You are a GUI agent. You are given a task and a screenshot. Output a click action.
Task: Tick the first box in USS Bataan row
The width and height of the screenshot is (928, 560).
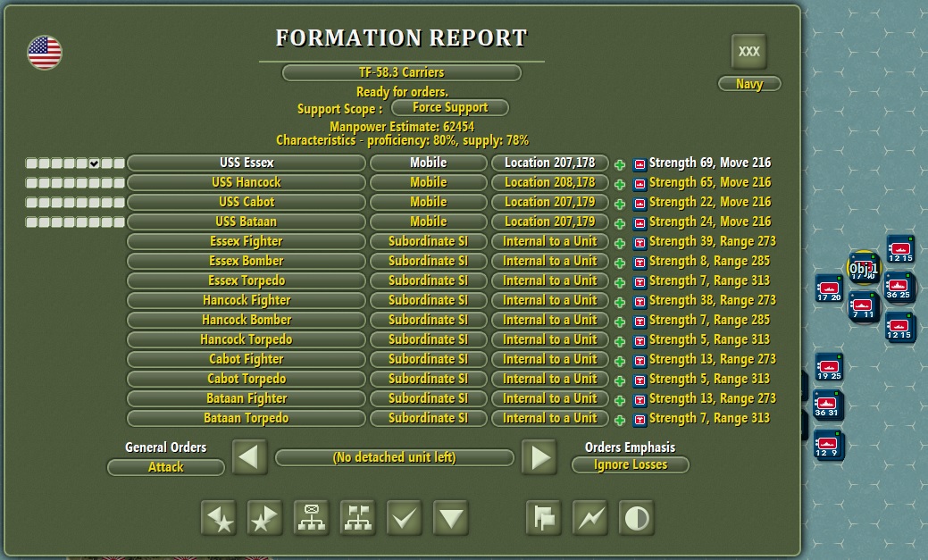point(31,222)
